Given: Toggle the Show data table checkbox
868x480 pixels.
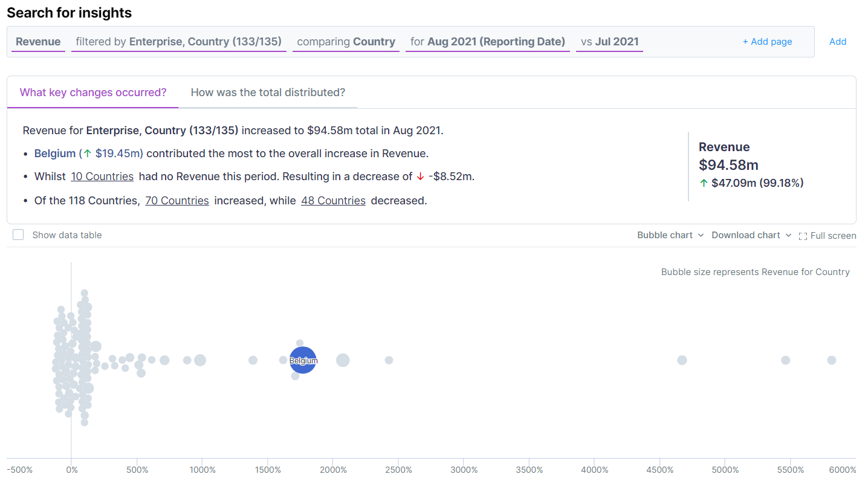Looking at the screenshot, I should (x=18, y=235).
